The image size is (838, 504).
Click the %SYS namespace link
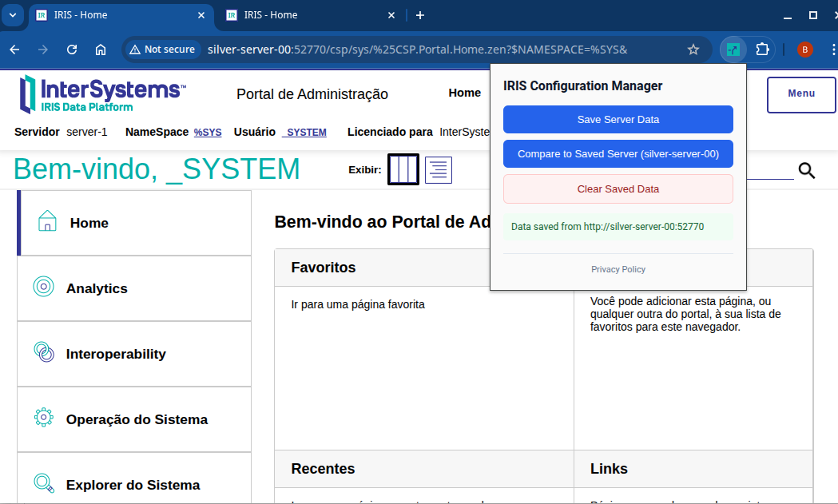[x=208, y=133]
